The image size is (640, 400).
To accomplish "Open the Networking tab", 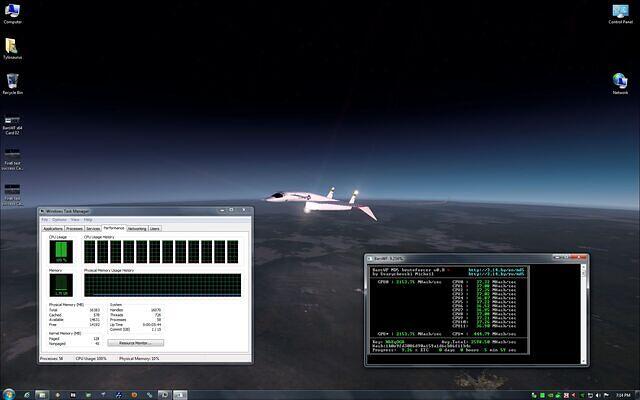I will pos(137,228).
